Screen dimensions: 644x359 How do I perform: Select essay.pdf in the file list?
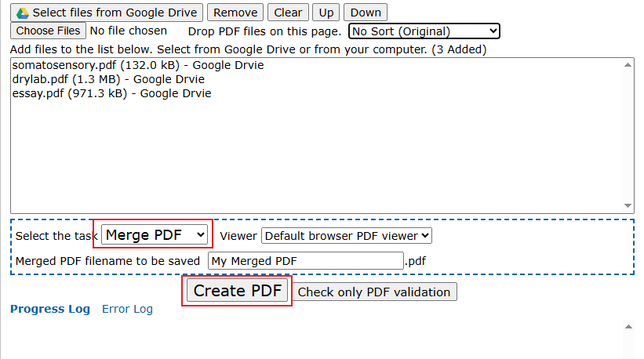111,93
